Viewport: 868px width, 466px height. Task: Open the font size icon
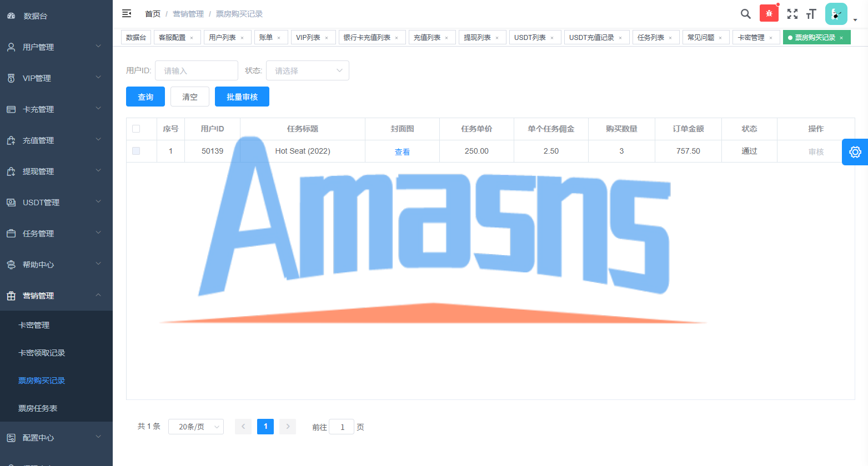pos(811,14)
